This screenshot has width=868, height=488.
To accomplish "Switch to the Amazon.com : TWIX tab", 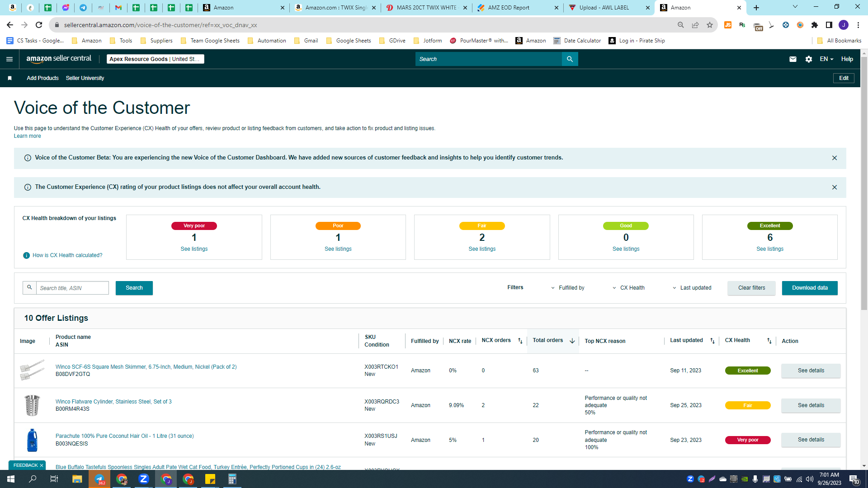I will [335, 8].
